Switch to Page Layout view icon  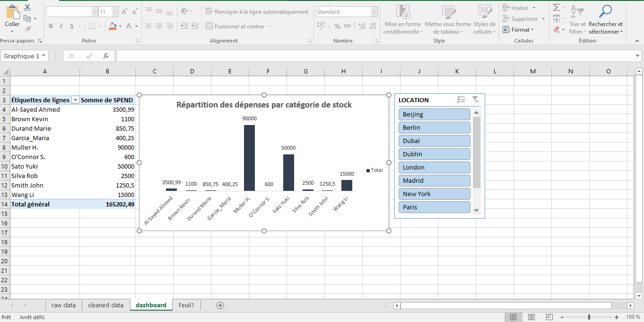(x=531, y=317)
